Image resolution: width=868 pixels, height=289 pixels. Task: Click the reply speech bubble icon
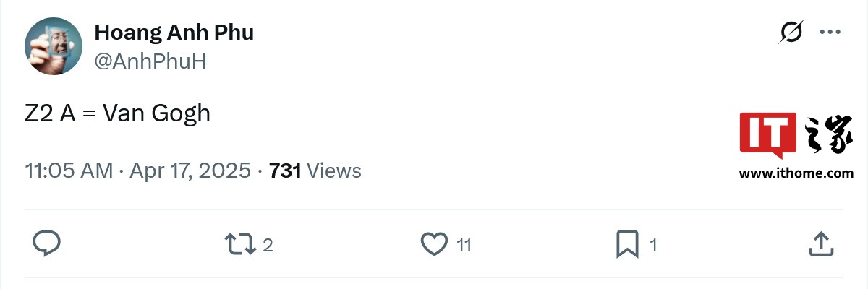pyautogui.click(x=47, y=244)
